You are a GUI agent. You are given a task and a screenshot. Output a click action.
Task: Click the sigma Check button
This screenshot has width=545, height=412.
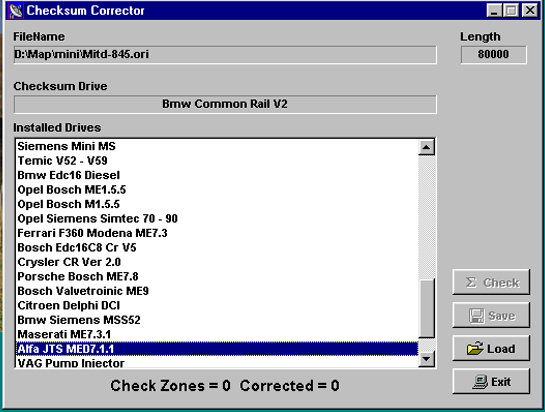[x=491, y=282]
